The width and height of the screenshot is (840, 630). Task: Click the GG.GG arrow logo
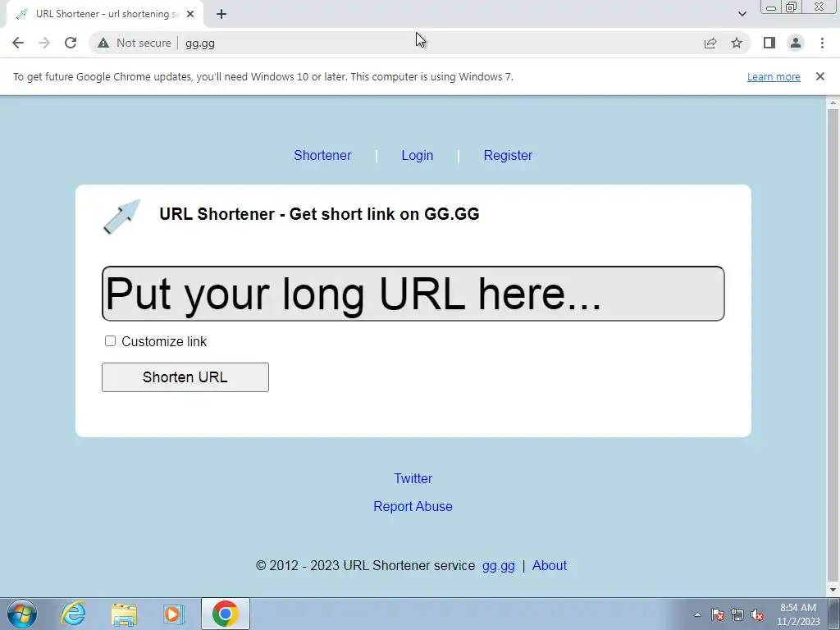[122, 217]
